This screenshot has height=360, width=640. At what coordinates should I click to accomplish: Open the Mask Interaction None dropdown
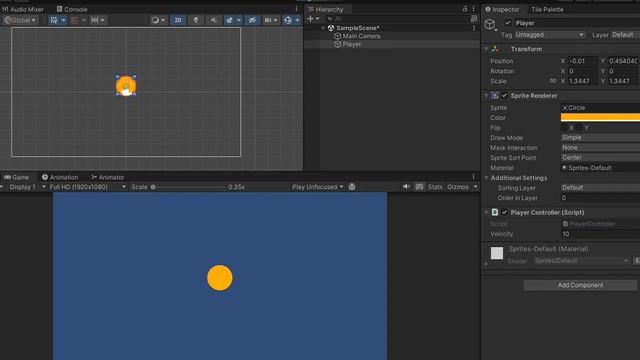coord(600,147)
